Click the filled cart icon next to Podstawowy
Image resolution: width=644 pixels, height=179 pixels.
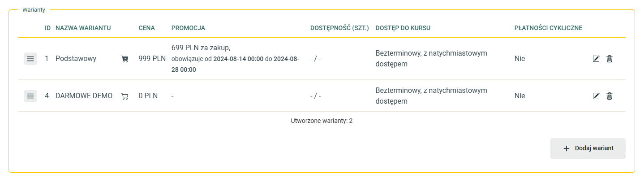[x=125, y=59]
